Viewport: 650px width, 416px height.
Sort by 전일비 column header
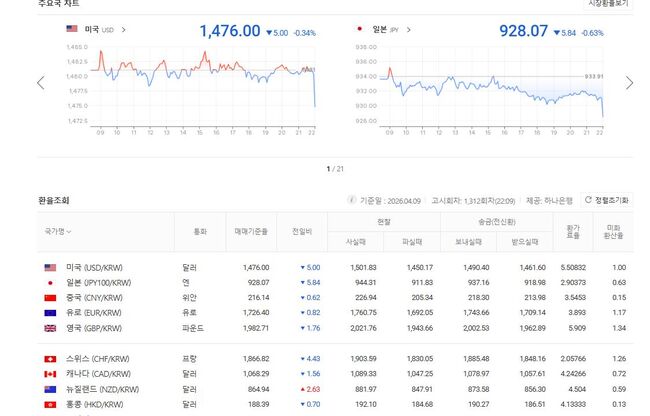pyautogui.click(x=301, y=231)
